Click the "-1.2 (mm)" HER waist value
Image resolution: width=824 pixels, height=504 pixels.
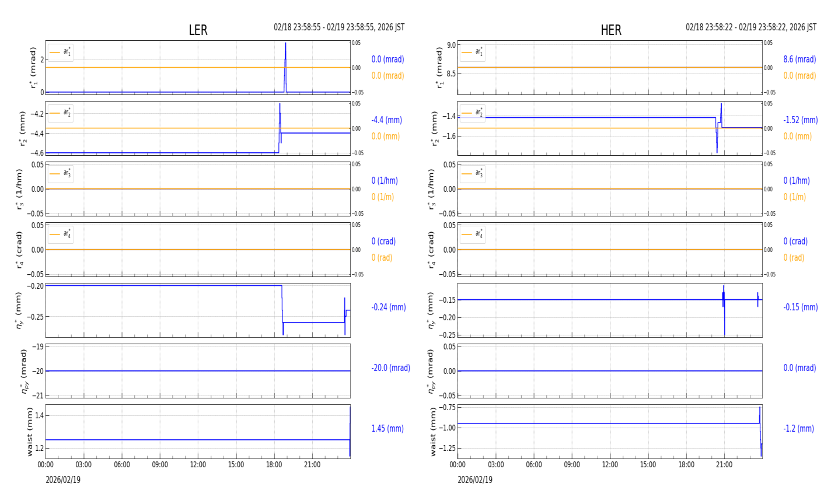pos(798,429)
